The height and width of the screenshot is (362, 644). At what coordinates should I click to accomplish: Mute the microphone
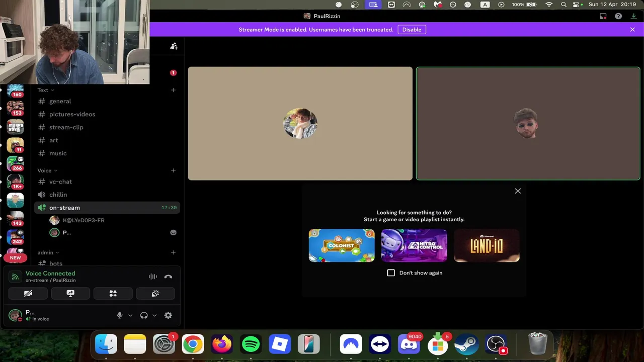120,315
